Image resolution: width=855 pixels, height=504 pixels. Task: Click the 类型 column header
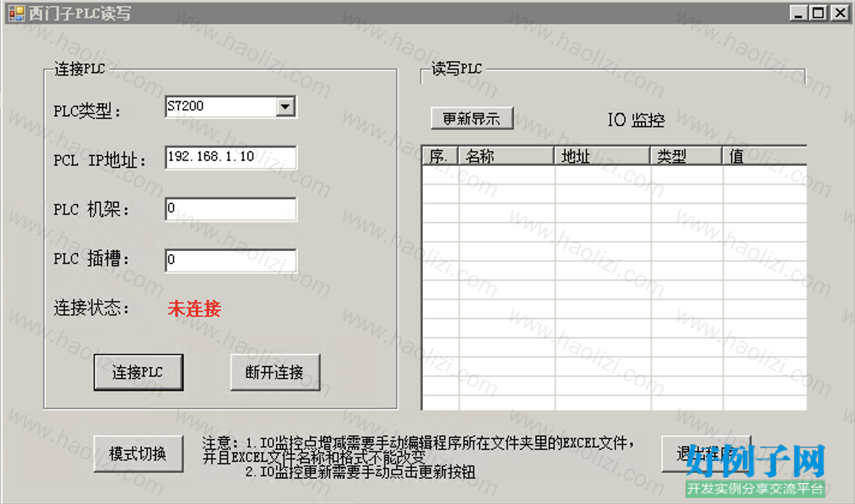click(687, 156)
